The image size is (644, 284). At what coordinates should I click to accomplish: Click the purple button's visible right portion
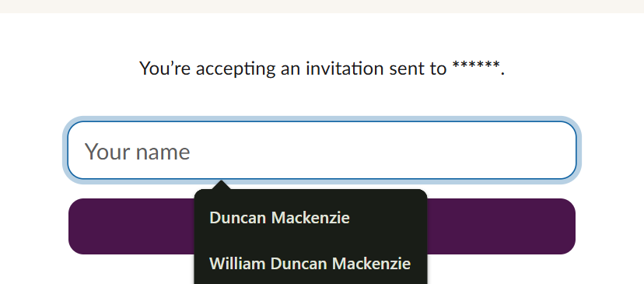pyautogui.click(x=501, y=226)
